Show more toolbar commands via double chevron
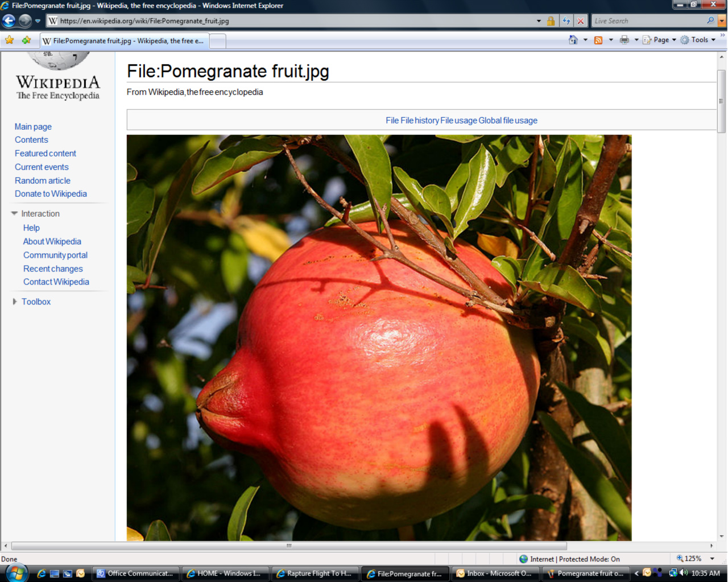The image size is (728, 582). pos(723,35)
